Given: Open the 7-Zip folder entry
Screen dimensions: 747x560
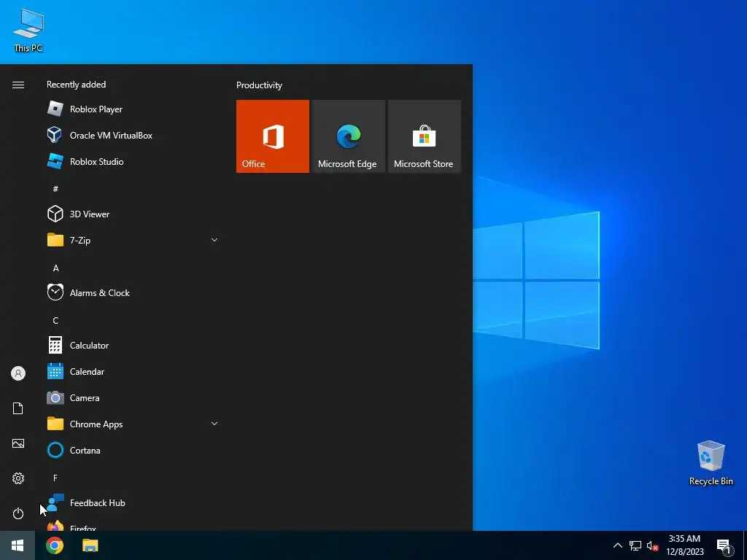Looking at the screenshot, I should 133,240.
